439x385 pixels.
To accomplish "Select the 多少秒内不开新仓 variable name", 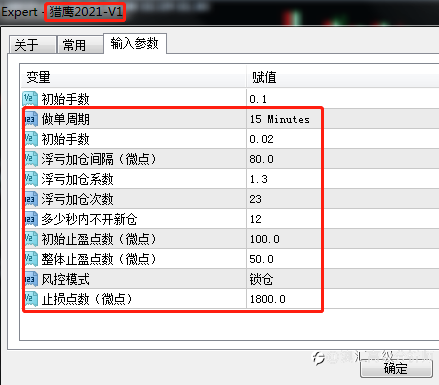I will coord(89,219).
